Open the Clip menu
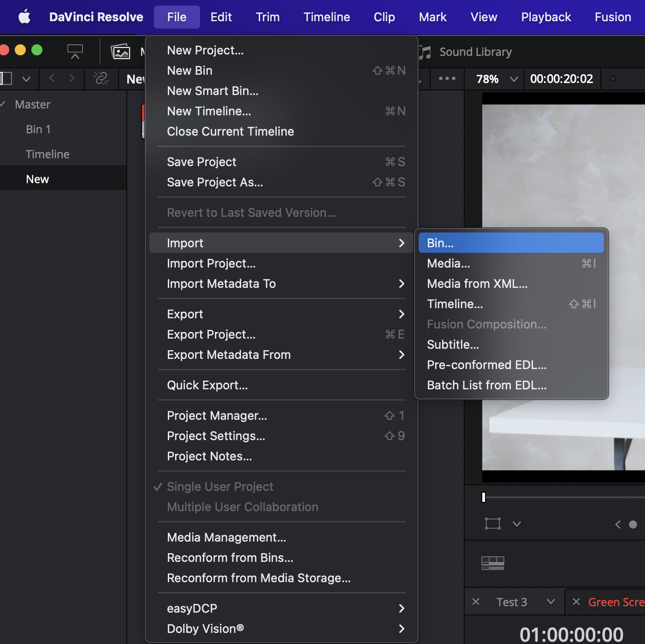 [x=384, y=17]
